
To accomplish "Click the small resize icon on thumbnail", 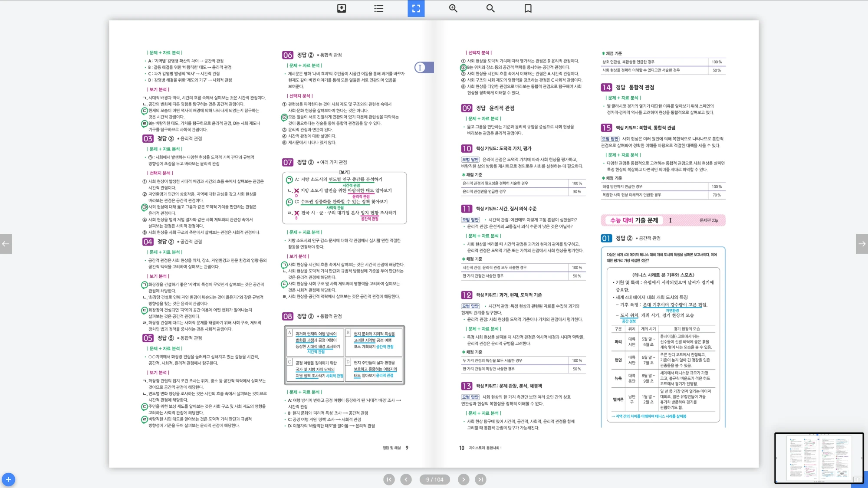I will [x=857, y=479].
